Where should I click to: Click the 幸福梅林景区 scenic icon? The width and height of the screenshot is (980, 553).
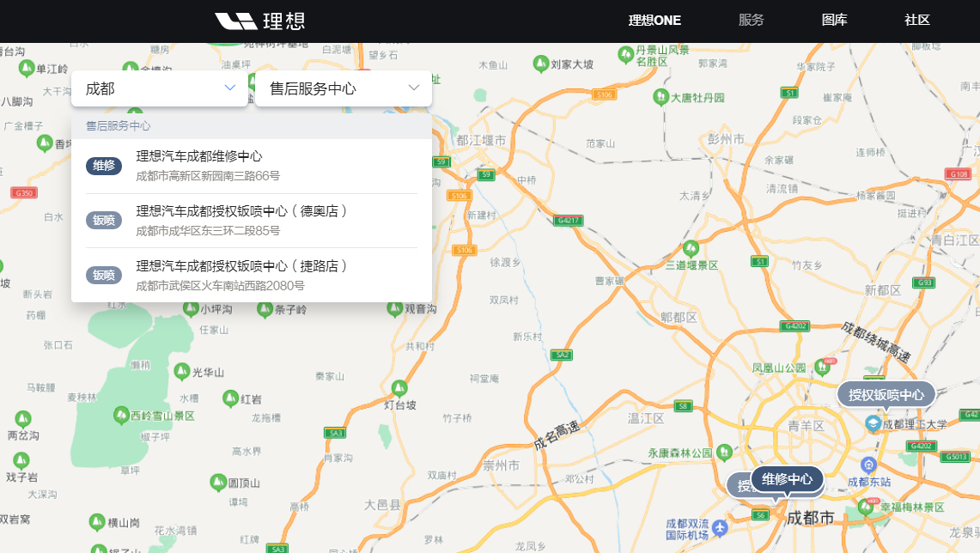(x=866, y=506)
